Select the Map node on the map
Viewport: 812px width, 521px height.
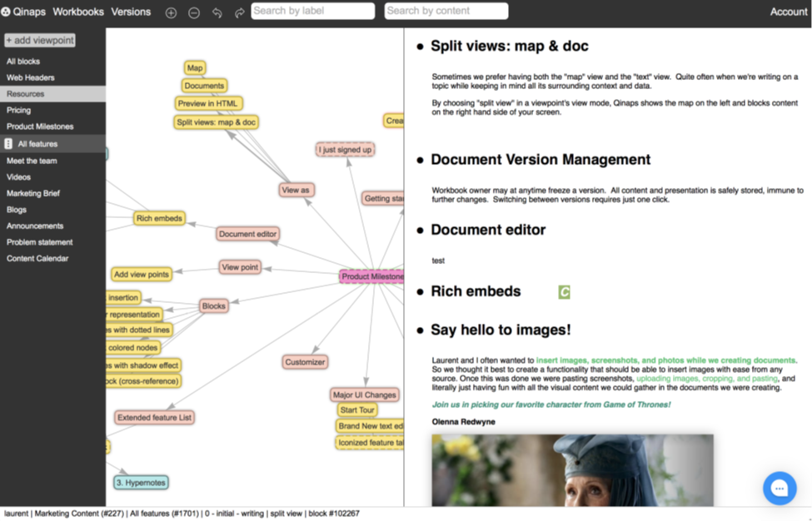tap(195, 67)
